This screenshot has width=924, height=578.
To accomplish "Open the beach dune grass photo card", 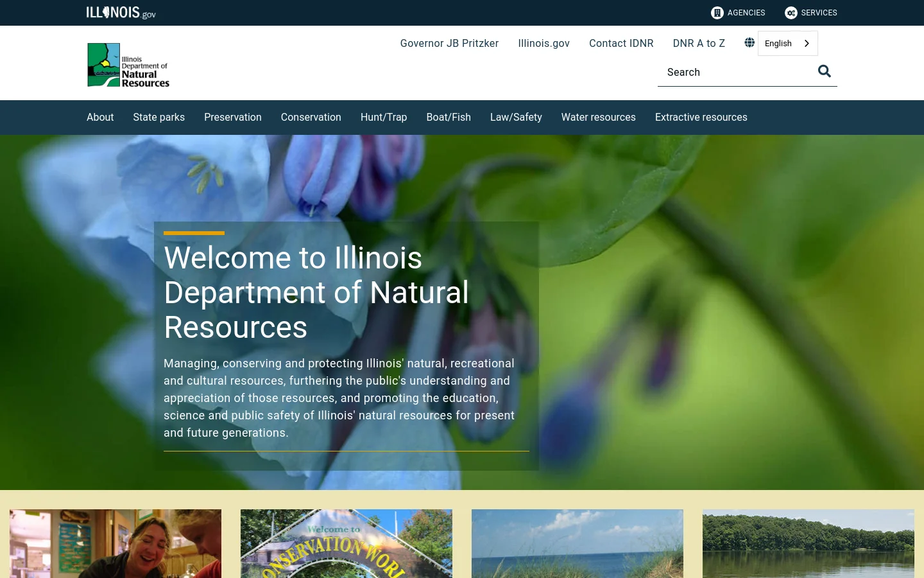I will click(577, 543).
